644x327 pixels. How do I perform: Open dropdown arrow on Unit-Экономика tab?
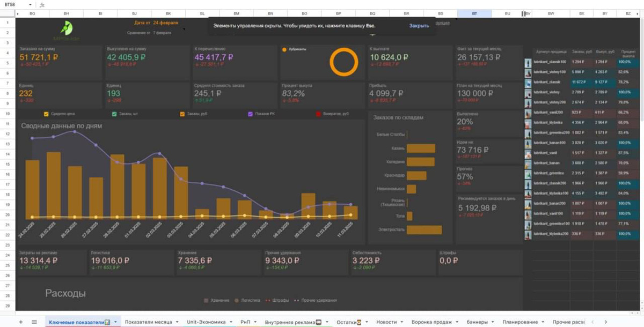(x=231, y=322)
